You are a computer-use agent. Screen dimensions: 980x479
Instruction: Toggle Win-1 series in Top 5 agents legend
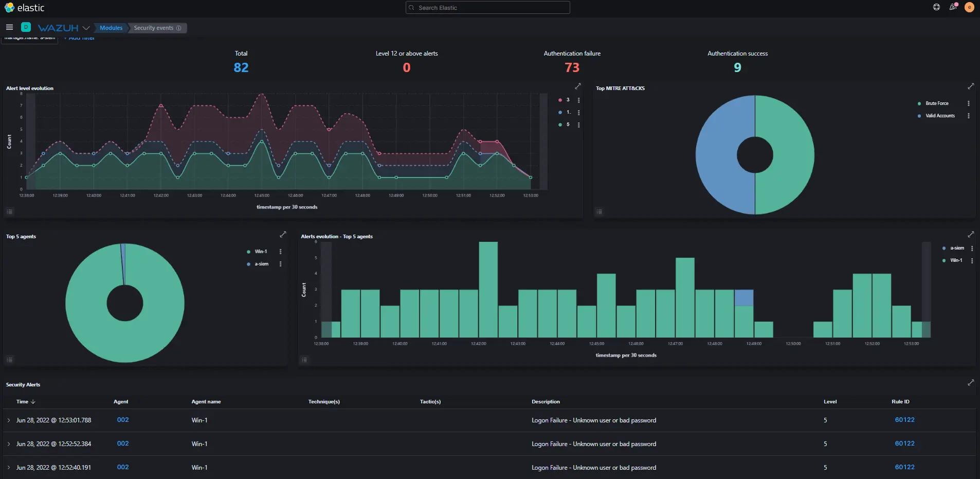[x=261, y=252]
